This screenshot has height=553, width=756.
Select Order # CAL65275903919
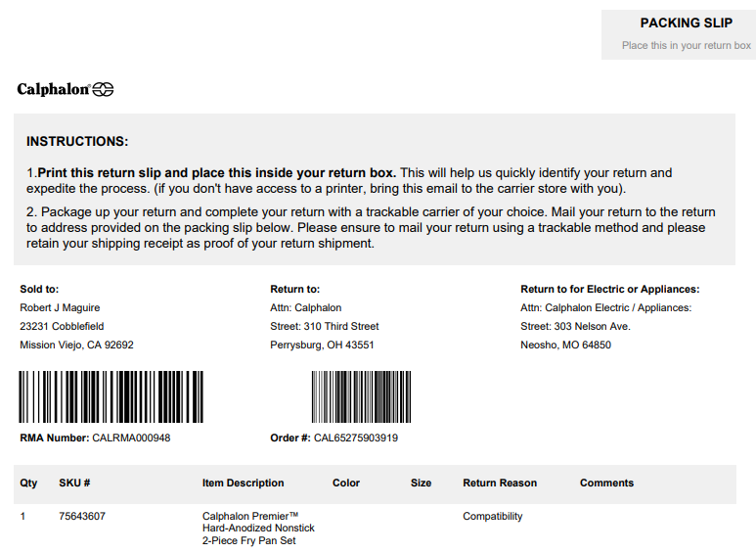point(334,438)
